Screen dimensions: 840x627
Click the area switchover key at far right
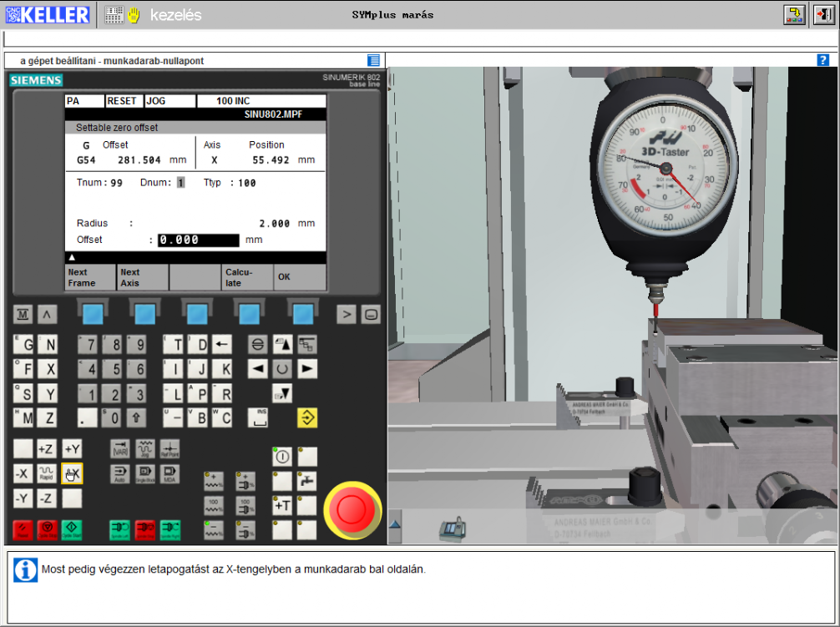(x=371, y=314)
